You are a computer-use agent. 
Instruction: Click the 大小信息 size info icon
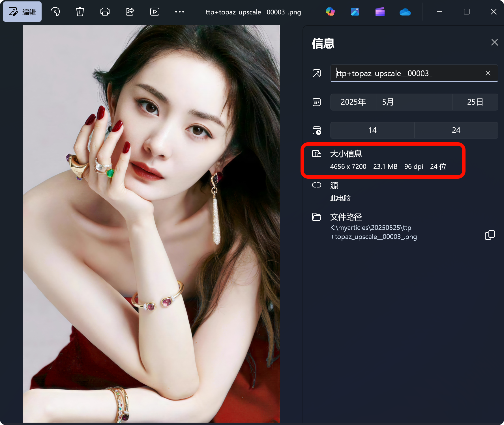point(317,154)
